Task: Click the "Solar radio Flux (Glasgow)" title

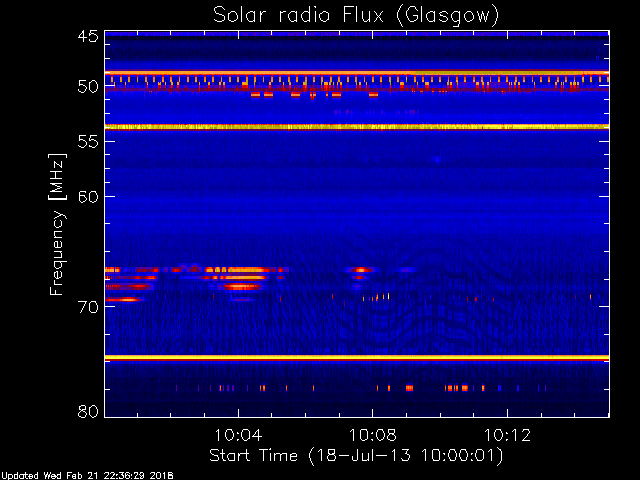Action: (356, 16)
